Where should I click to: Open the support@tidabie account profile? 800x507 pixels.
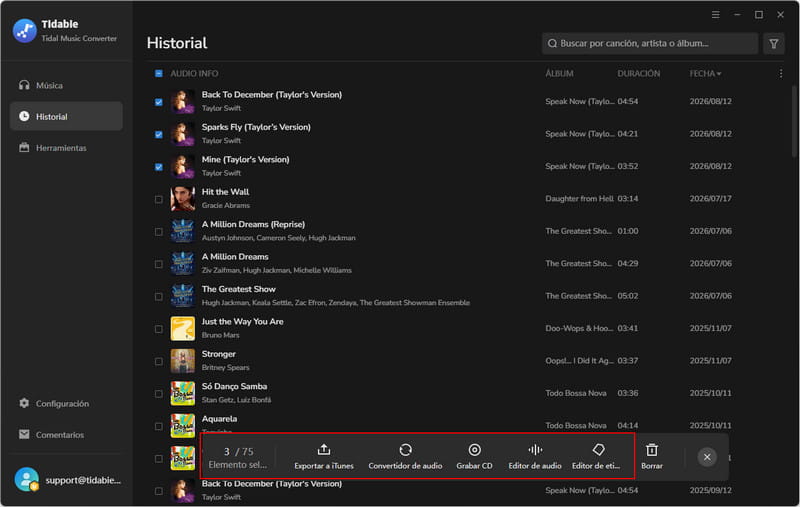point(66,480)
